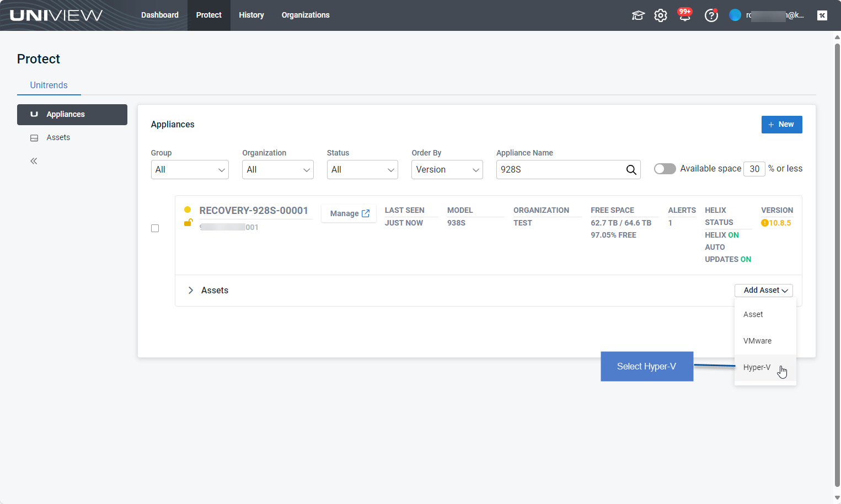Click the Uniview logo

(56, 15)
